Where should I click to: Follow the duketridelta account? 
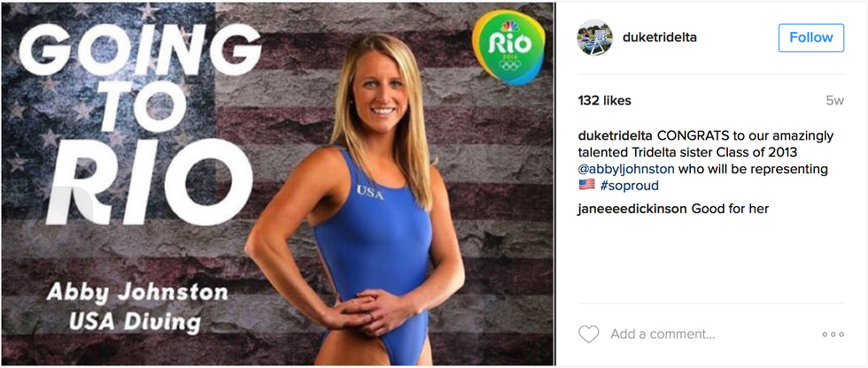pyautogui.click(x=811, y=37)
